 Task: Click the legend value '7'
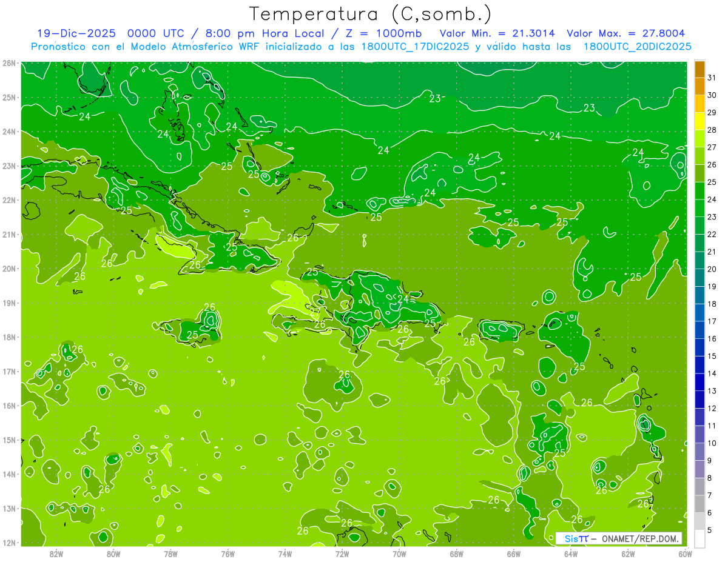click(710, 495)
